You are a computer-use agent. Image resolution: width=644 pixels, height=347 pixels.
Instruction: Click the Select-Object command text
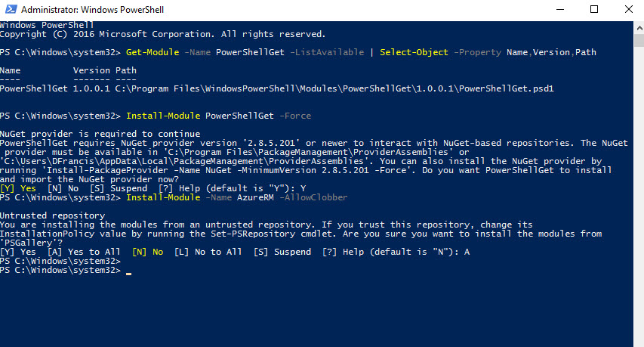(x=414, y=52)
